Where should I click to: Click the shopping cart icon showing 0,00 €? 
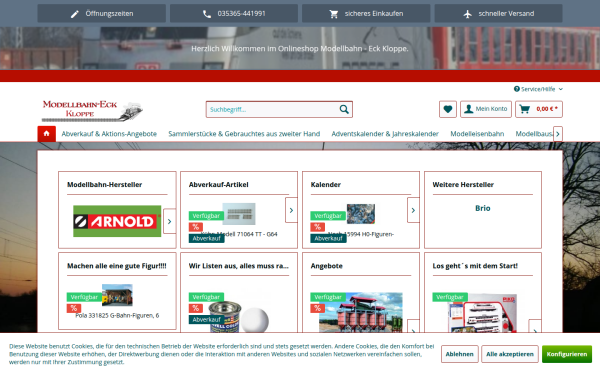coord(525,109)
